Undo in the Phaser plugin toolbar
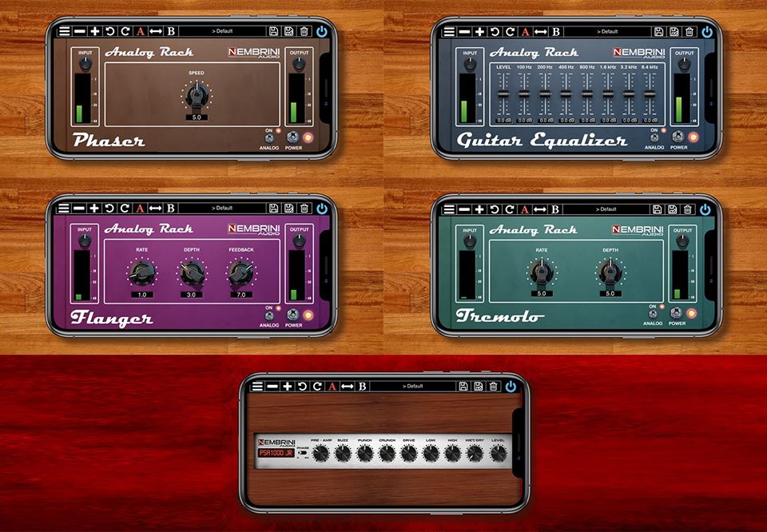 (110, 31)
